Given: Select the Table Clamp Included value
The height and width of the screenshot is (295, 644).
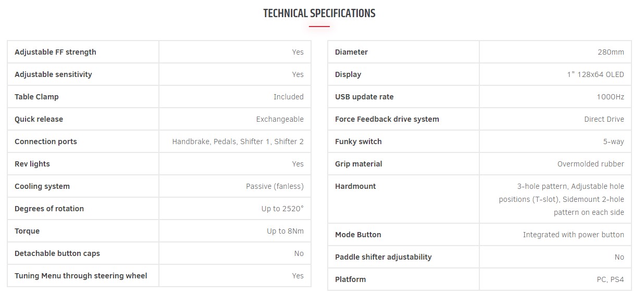Looking at the screenshot, I should (x=289, y=97).
